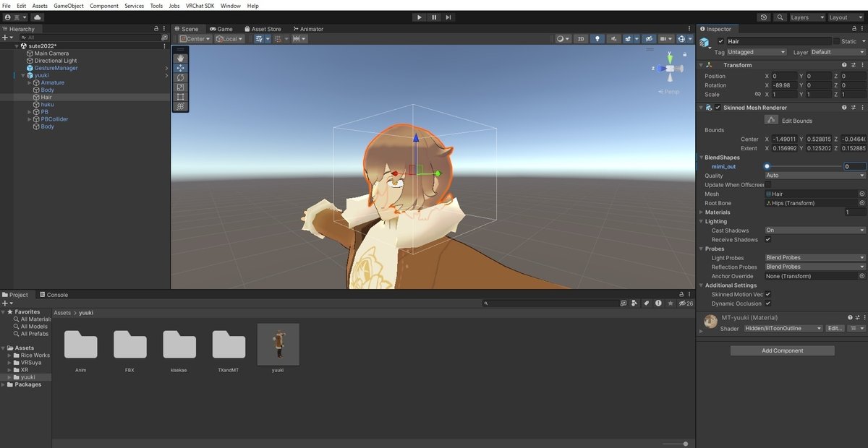The height and width of the screenshot is (448, 868).
Task: Click the Add Component button
Action: (782, 350)
